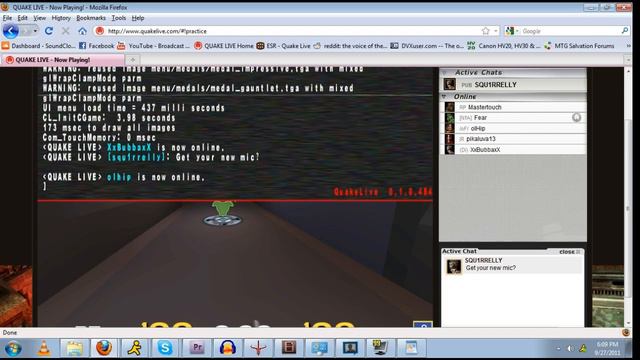Open Windows Explorer from taskbar
The width and height of the screenshot is (640, 360).
pos(74,348)
